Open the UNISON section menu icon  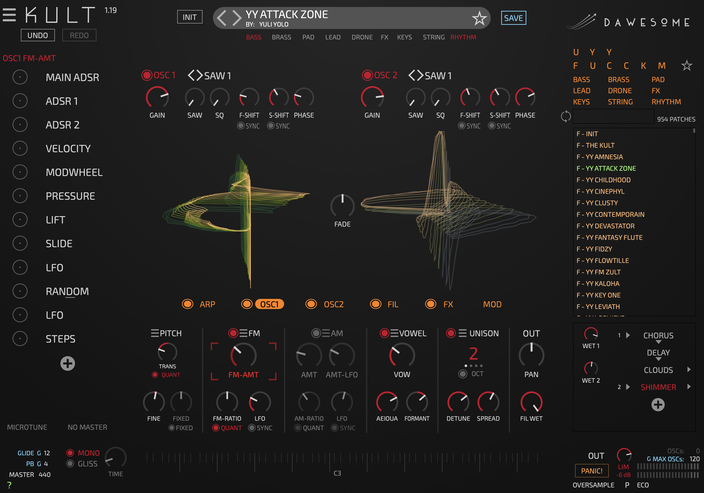(462, 333)
